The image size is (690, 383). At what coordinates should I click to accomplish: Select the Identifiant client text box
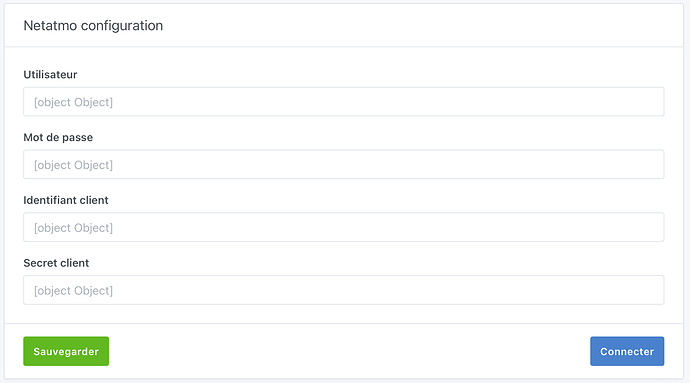(344, 227)
